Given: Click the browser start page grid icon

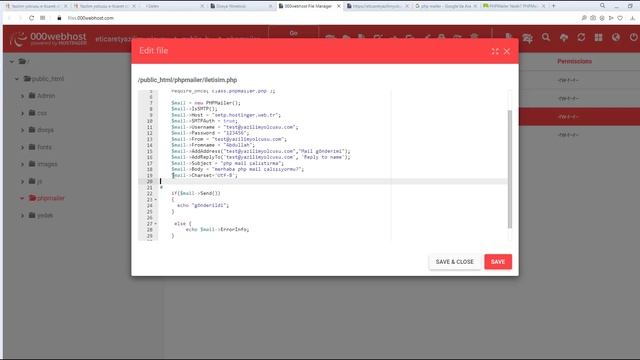Looking at the screenshot, I should tap(42, 18).
